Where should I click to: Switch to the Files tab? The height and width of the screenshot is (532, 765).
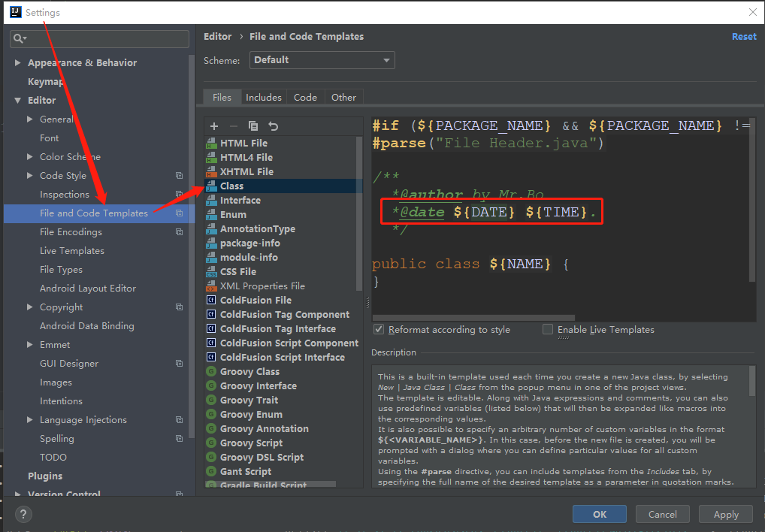[222, 97]
